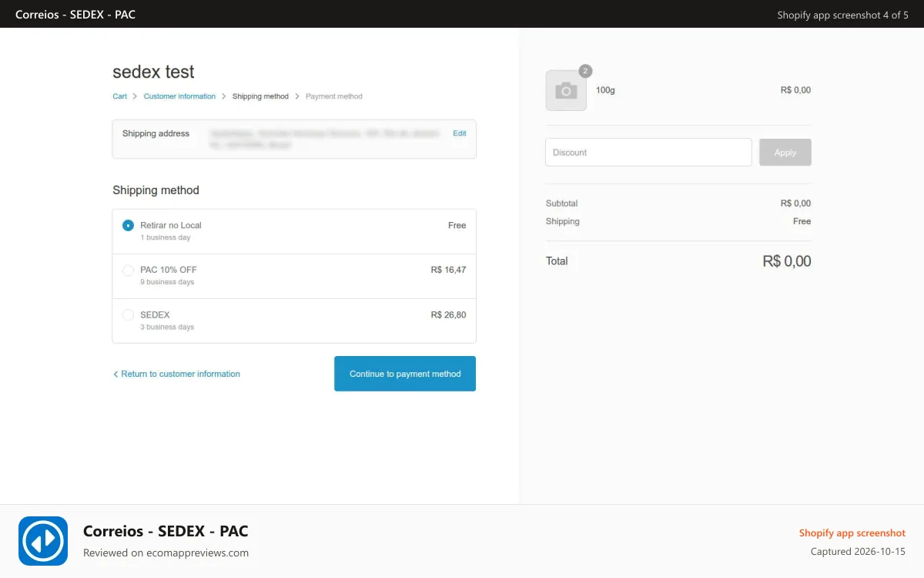The width and height of the screenshot is (924, 578).
Task: Click the Shipping row in the order summary
Action: (678, 221)
